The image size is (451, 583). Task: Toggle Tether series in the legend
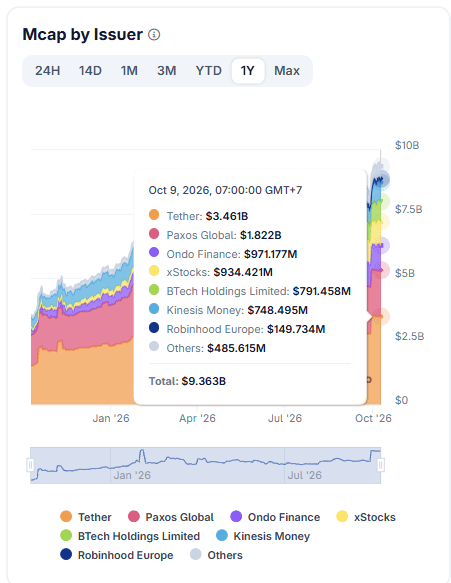tap(86, 517)
